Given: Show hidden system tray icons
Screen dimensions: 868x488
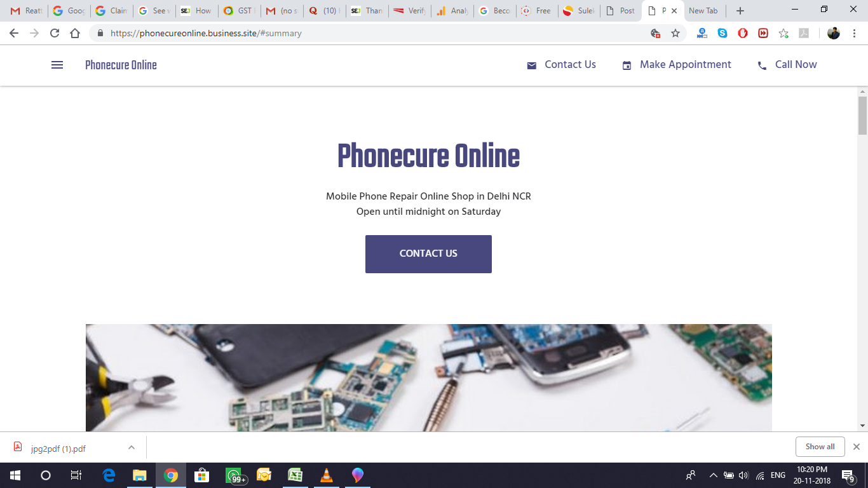Looking at the screenshot, I should pos(713,475).
